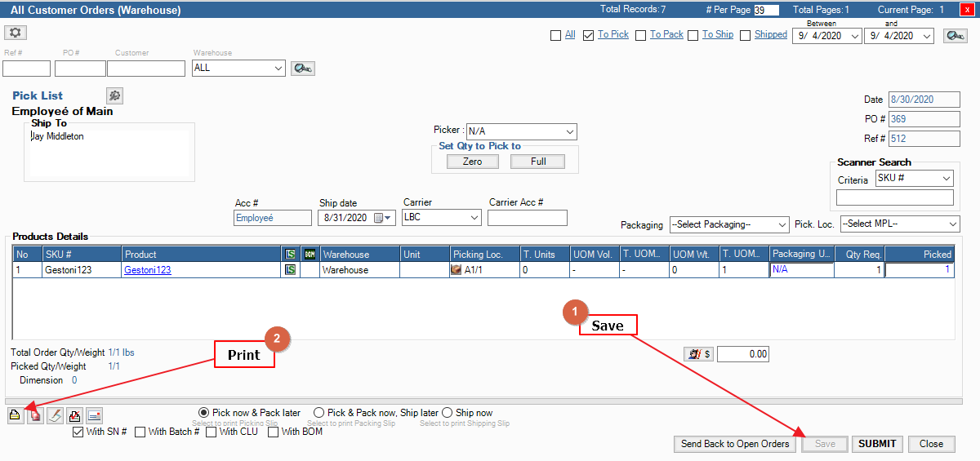
Task: Click the search icon next to Warehouse dropdown
Action: (302, 69)
